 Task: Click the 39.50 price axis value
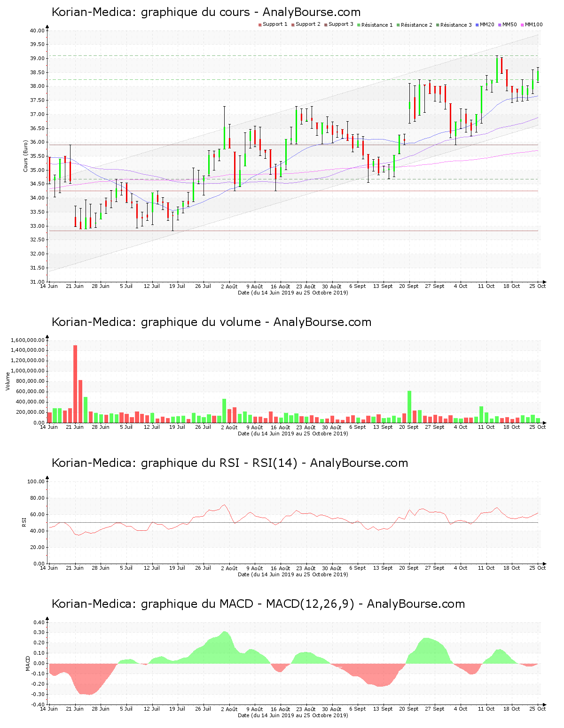click(37, 45)
